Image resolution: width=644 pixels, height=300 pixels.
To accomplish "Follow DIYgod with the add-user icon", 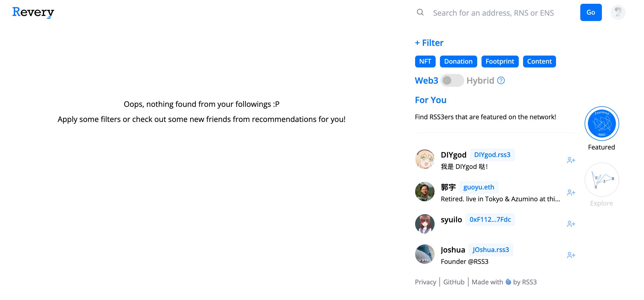I will (x=571, y=160).
